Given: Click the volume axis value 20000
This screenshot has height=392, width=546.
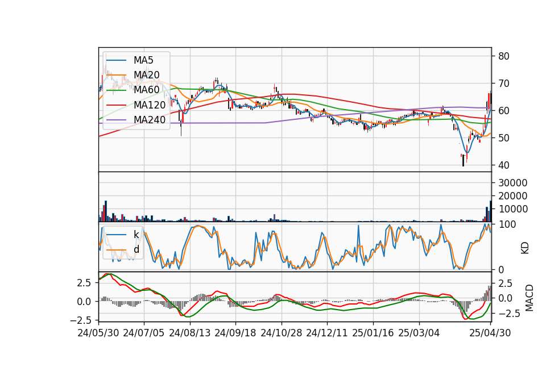Looking at the screenshot, I should click(x=512, y=196).
